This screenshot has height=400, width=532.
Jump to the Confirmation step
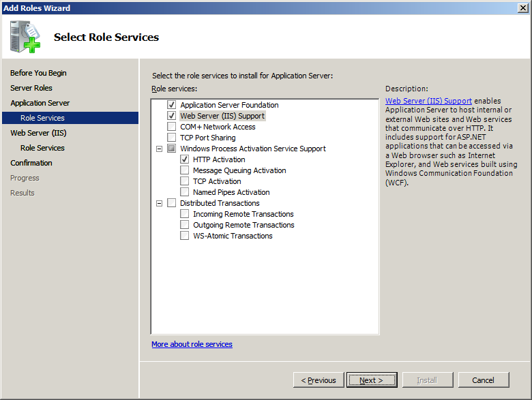31,163
